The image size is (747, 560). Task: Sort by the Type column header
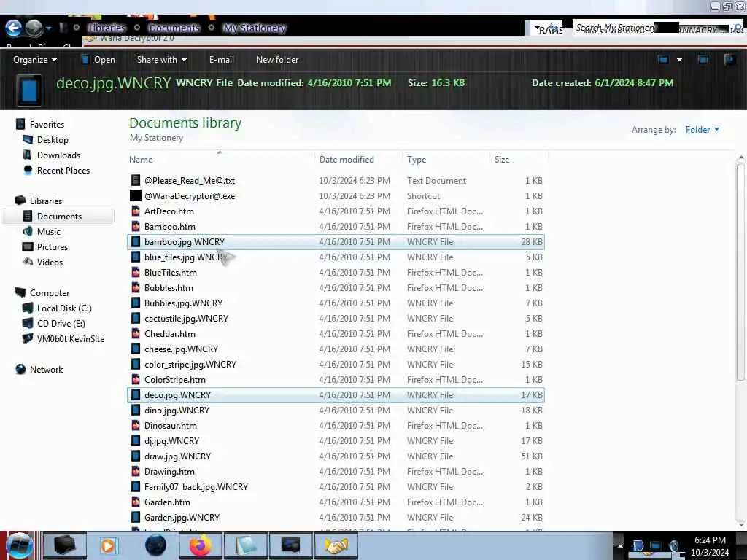click(446, 160)
